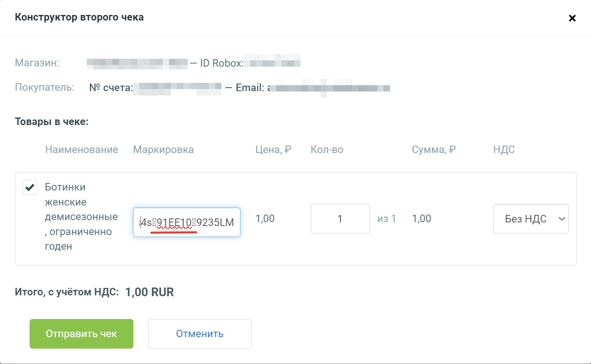Image resolution: width=591 pixels, height=364 pixels.
Task: Click the Ботинки женские демисезонные product name
Action: [81, 217]
